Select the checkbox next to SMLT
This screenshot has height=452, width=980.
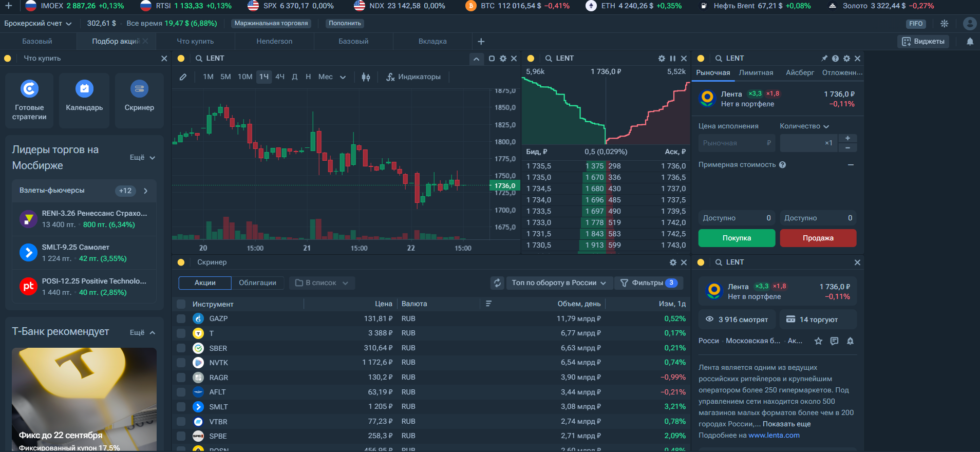pos(181,407)
